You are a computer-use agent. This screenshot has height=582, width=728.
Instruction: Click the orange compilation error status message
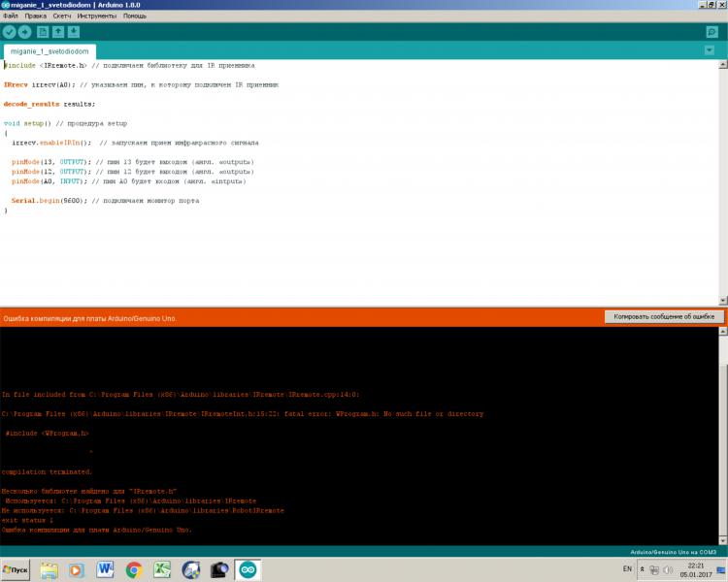coord(89,318)
